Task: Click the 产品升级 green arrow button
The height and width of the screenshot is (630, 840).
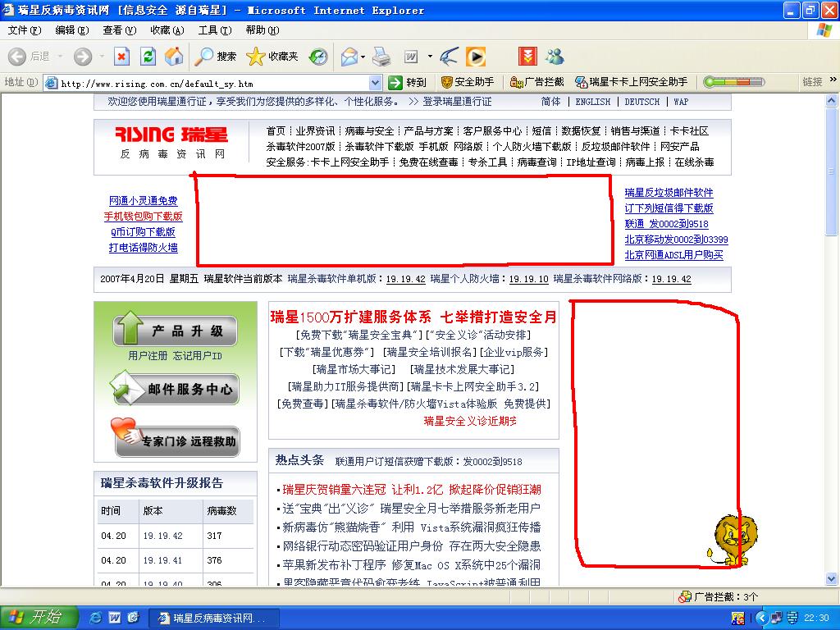Action: coord(175,330)
